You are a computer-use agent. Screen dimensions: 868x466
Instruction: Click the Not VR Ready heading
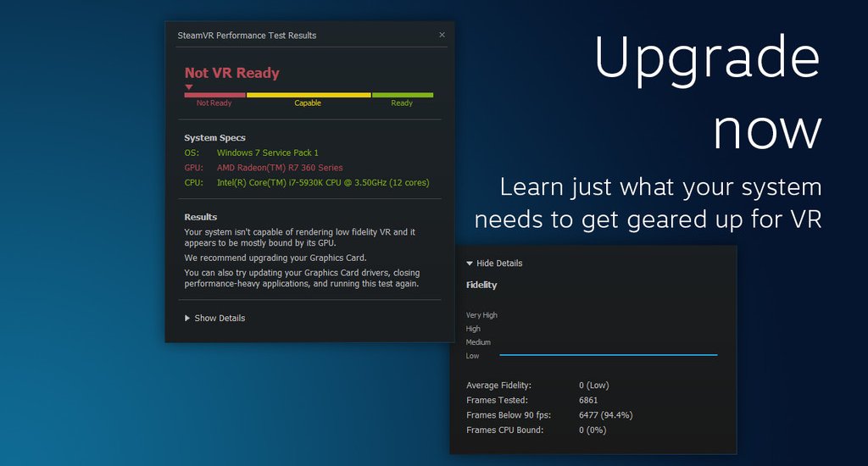click(232, 73)
